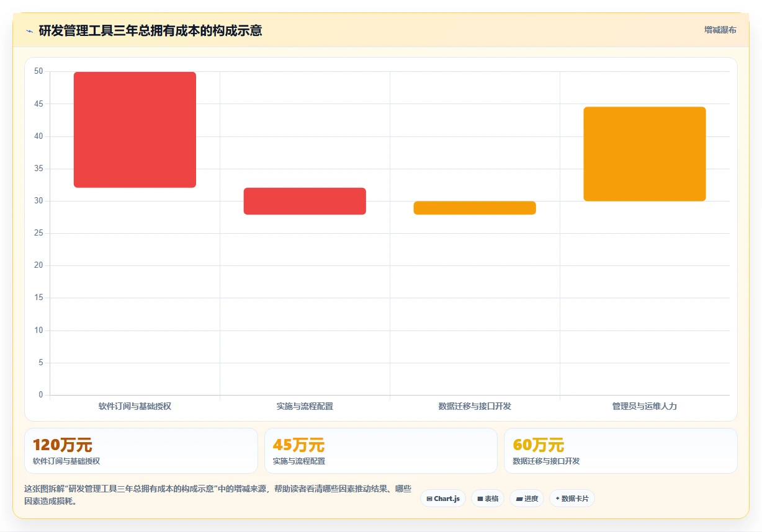Click the Chart.js tag chip
The image size is (762, 532).
(443, 499)
